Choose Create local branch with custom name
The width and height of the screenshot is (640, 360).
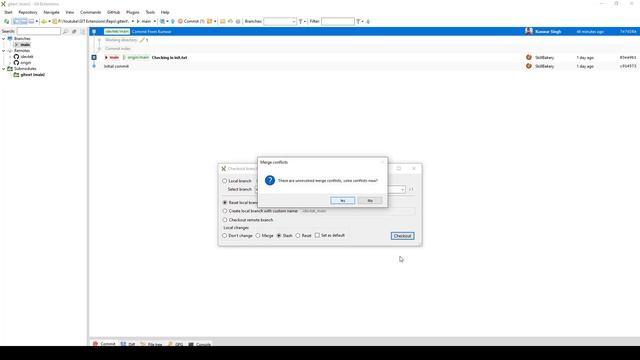224,211
